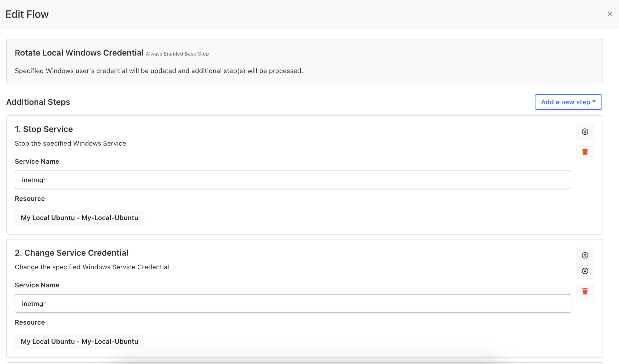Move Change Service Credential step up
The width and height of the screenshot is (619, 364).
click(585, 255)
